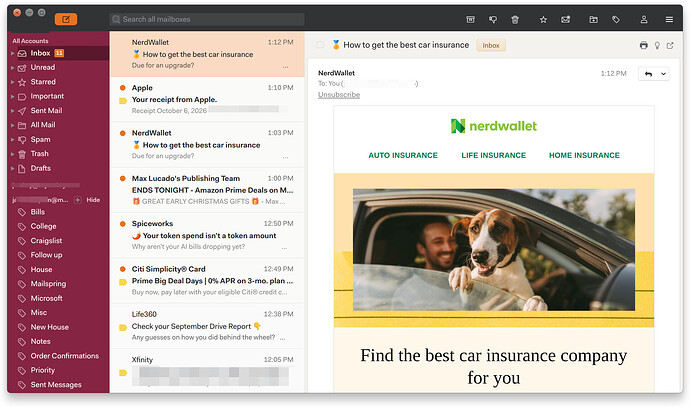Toggle contact sidebar with person icon

click(644, 19)
